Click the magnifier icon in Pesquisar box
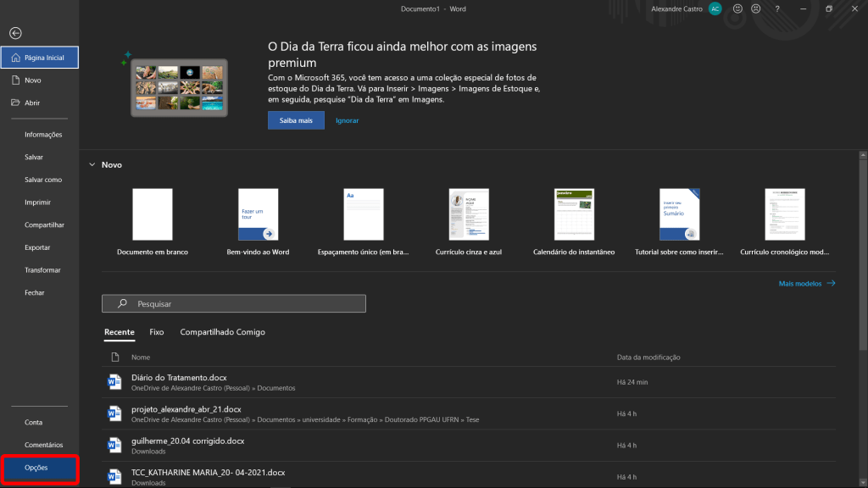The height and width of the screenshot is (488, 868). point(122,303)
